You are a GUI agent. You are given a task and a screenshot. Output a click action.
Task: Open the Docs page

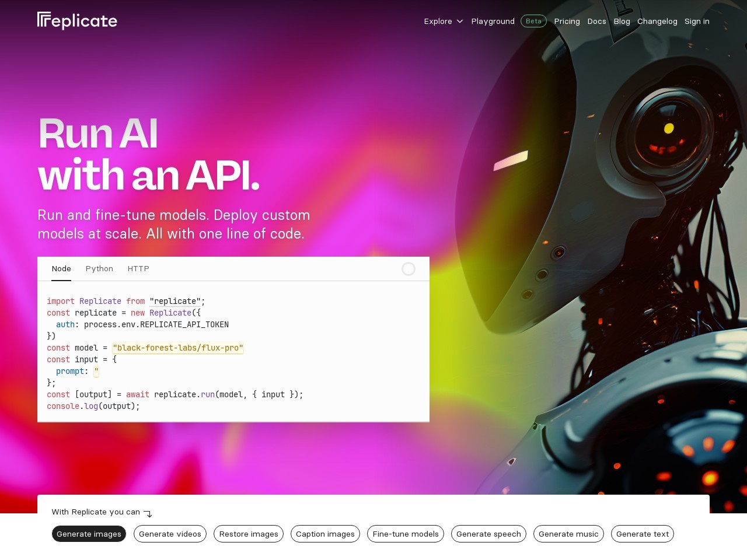click(596, 22)
